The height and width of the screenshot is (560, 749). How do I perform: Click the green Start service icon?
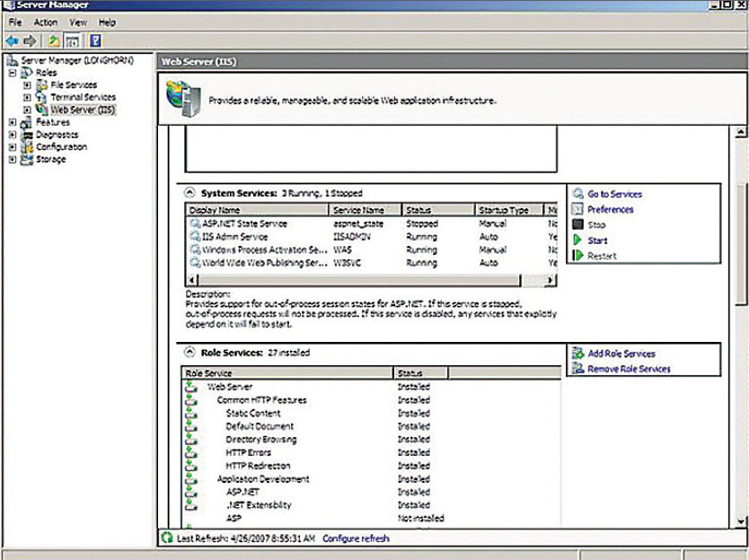click(577, 241)
